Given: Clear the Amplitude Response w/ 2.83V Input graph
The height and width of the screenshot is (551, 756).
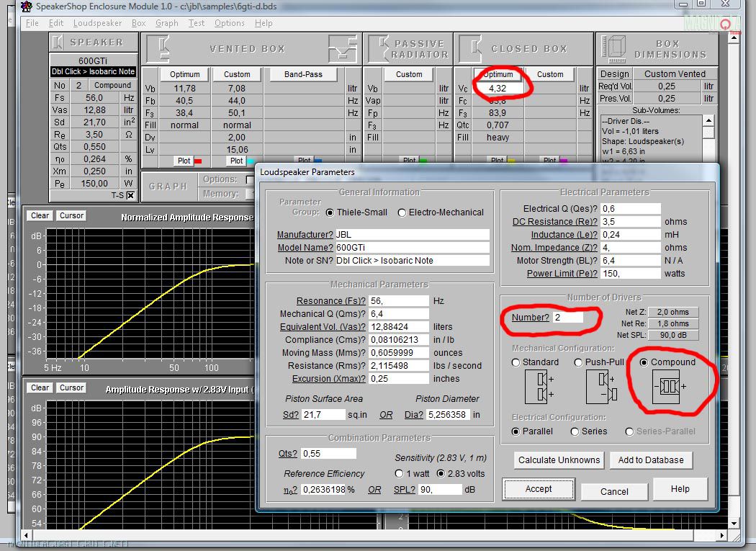Looking at the screenshot, I should coord(40,388).
